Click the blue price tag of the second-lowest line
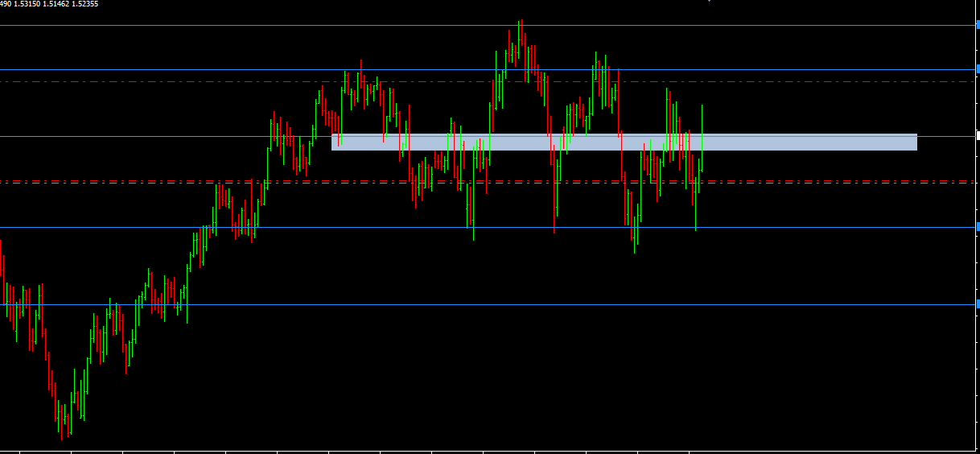 pos(978,227)
